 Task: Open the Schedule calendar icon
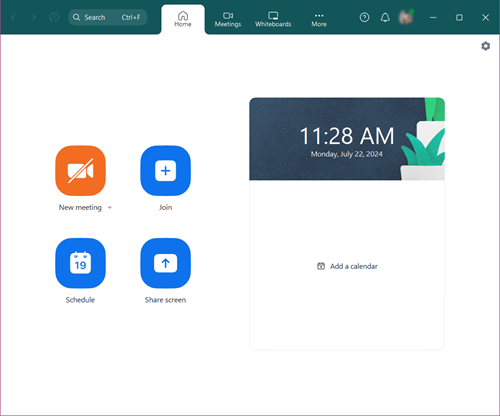pos(80,263)
